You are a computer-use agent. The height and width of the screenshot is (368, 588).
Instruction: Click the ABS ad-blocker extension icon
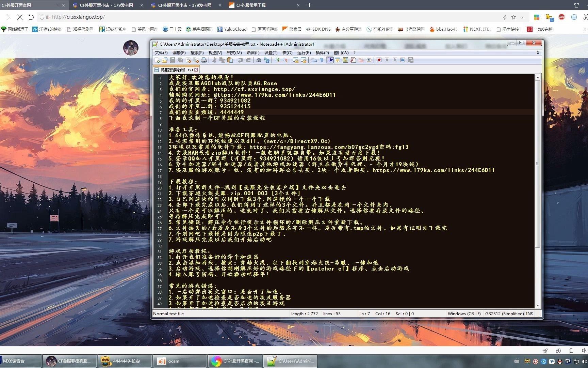point(562,17)
